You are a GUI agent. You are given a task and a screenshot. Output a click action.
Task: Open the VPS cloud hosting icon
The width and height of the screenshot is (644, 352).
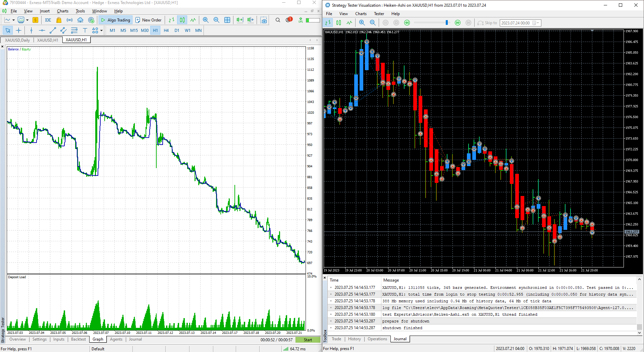pos(80,20)
